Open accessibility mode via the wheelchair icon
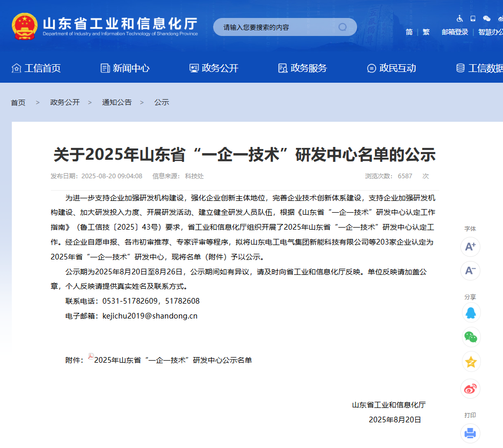The width and height of the screenshot is (503, 448). pos(459,18)
